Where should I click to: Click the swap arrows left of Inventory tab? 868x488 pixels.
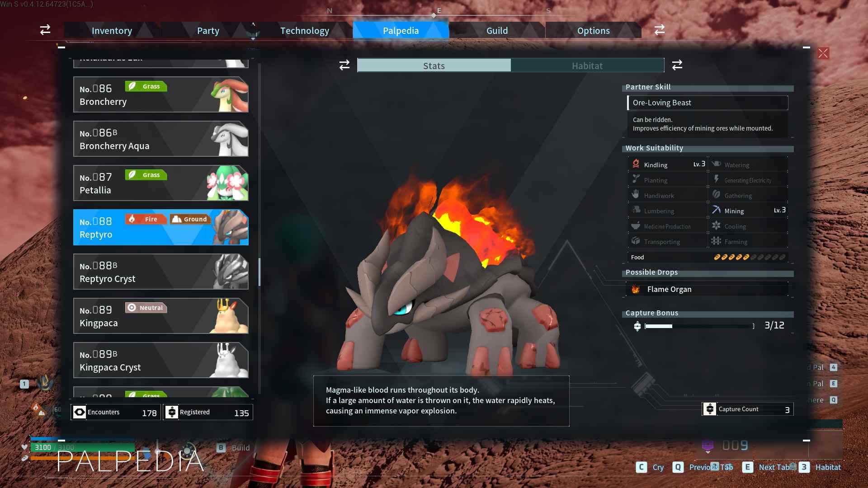coord(45,30)
